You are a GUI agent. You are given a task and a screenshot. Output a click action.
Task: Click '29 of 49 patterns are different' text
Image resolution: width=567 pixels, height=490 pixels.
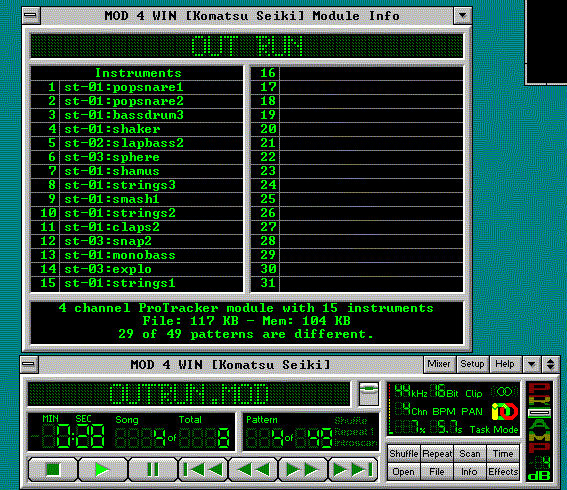click(x=246, y=334)
